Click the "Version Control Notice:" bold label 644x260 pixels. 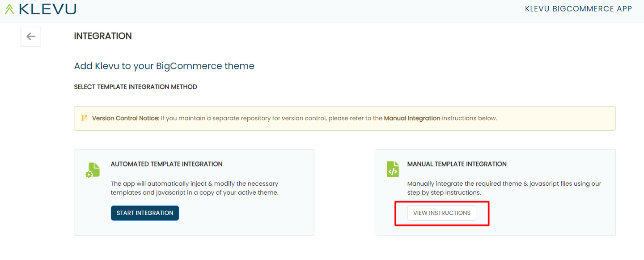(x=126, y=119)
